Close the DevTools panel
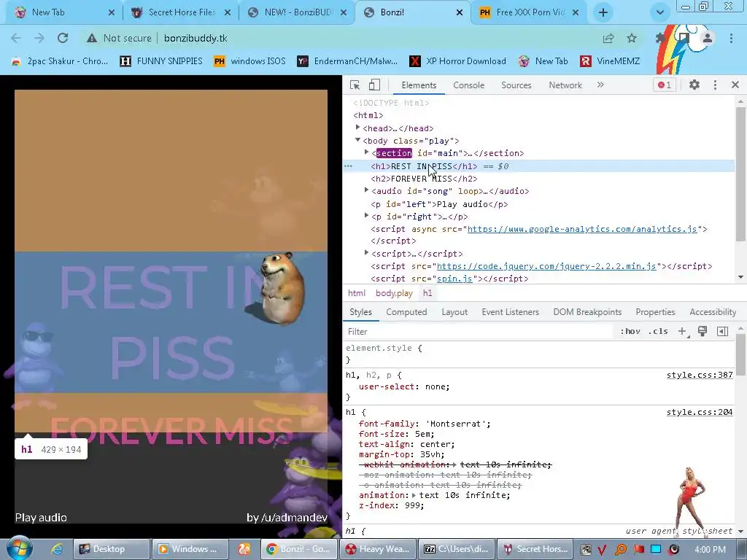The height and width of the screenshot is (560, 747). pyautogui.click(x=735, y=85)
